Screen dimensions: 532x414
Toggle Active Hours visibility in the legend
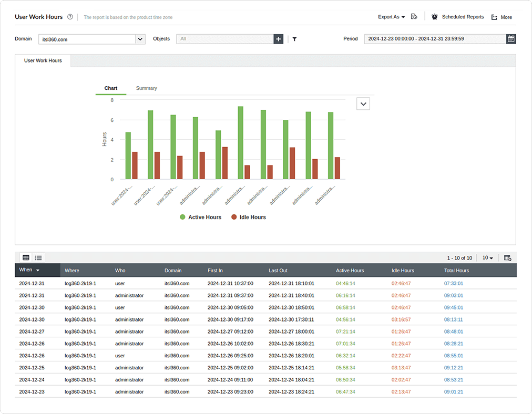click(x=200, y=217)
